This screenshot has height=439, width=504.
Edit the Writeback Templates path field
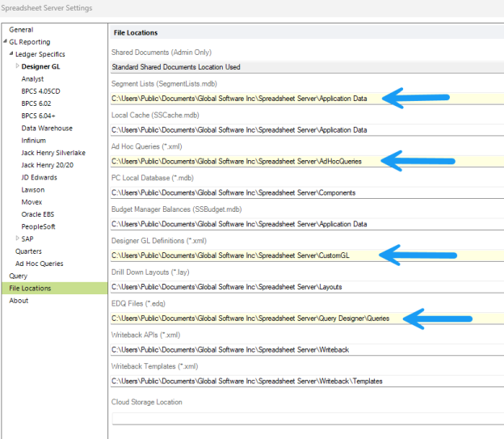pyautogui.click(x=307, y=381)
